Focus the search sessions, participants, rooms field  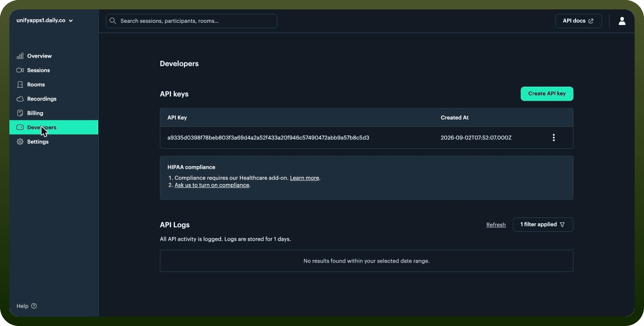192,21
